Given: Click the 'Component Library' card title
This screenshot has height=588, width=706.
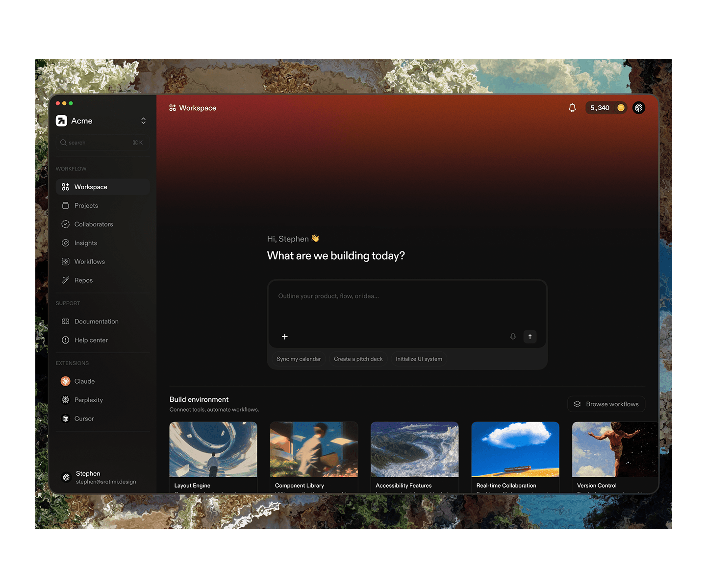Looking at the screenshot, I should 300,486.
